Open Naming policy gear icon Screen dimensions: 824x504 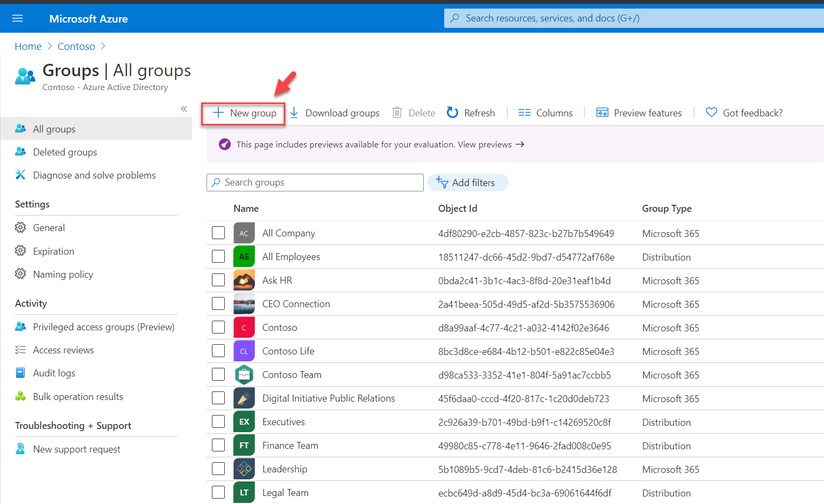click(x=20, y=274)
